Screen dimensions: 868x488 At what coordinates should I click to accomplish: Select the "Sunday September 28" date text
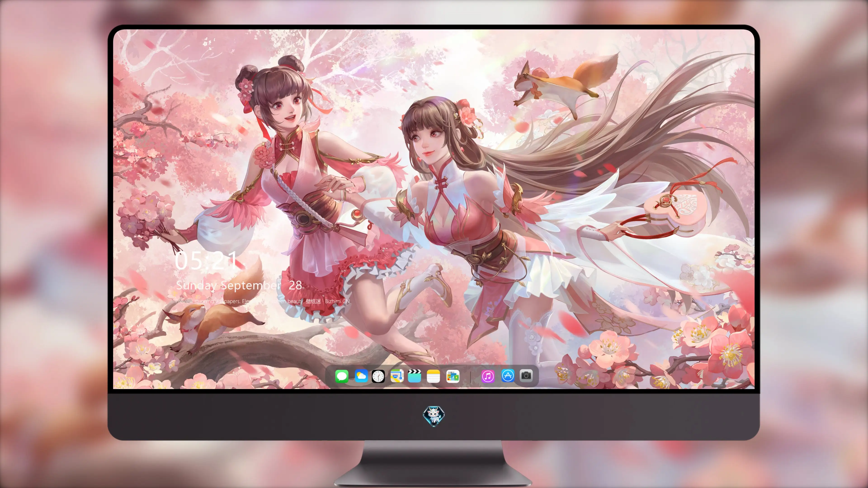click(239, 285)
